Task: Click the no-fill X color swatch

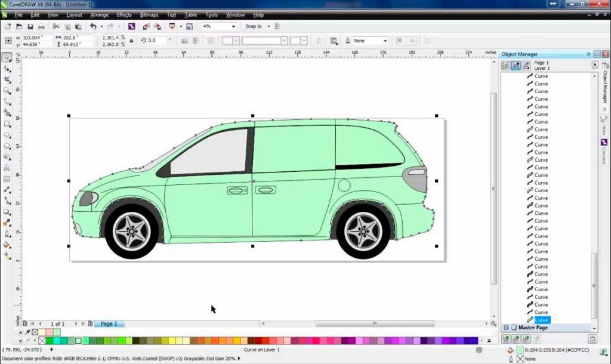Action: 42,341
